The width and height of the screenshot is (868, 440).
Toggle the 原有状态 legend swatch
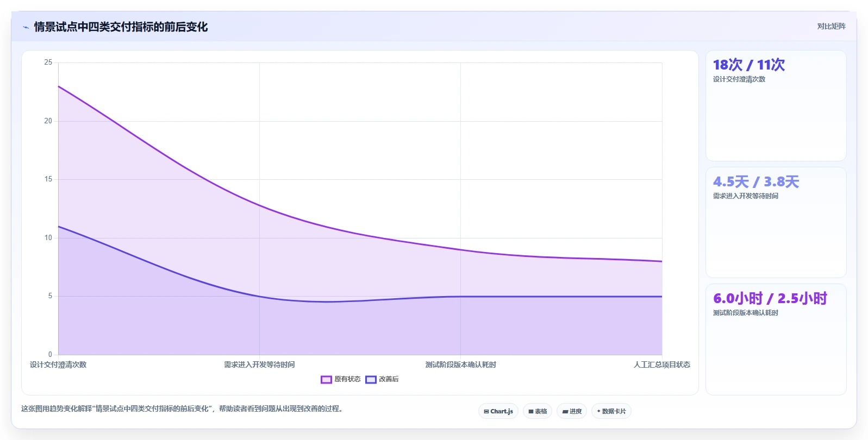326,380
